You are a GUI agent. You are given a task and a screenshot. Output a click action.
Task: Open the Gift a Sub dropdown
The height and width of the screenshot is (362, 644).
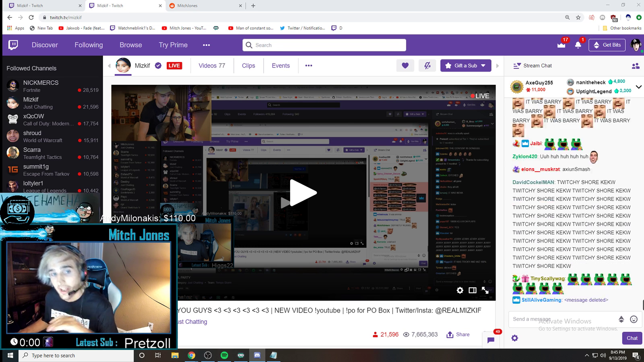[x=466, y=66]
